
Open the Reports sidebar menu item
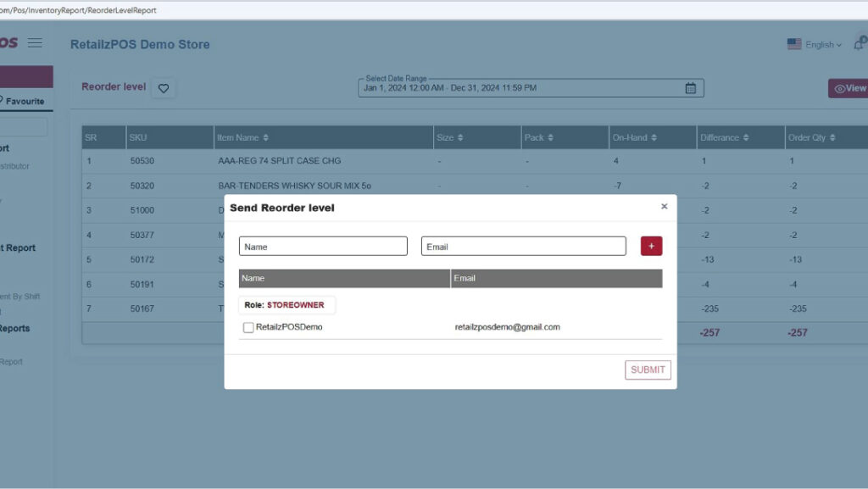tap(15, 329)
